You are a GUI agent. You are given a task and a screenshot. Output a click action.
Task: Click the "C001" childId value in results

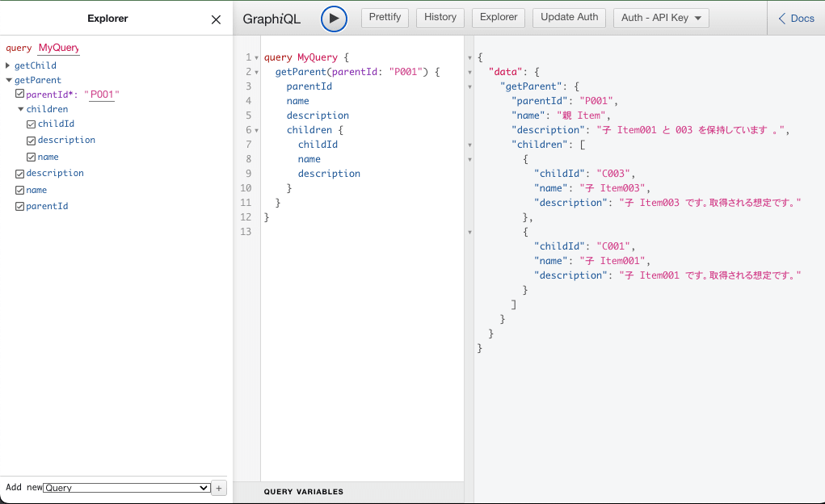click(613, 246)
